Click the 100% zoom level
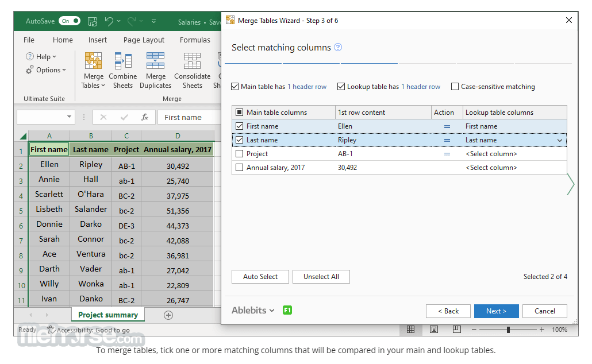Screen dimensions: 592x364 (559, 330)
